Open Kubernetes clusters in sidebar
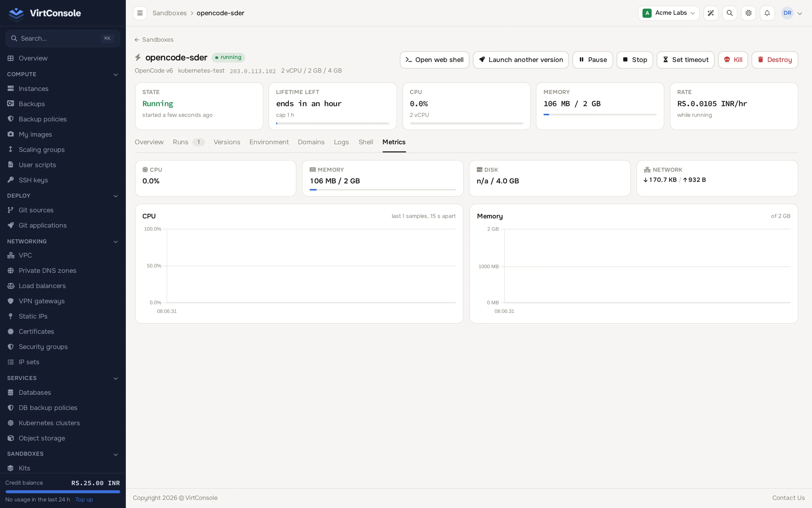 (x=63, y=423)
